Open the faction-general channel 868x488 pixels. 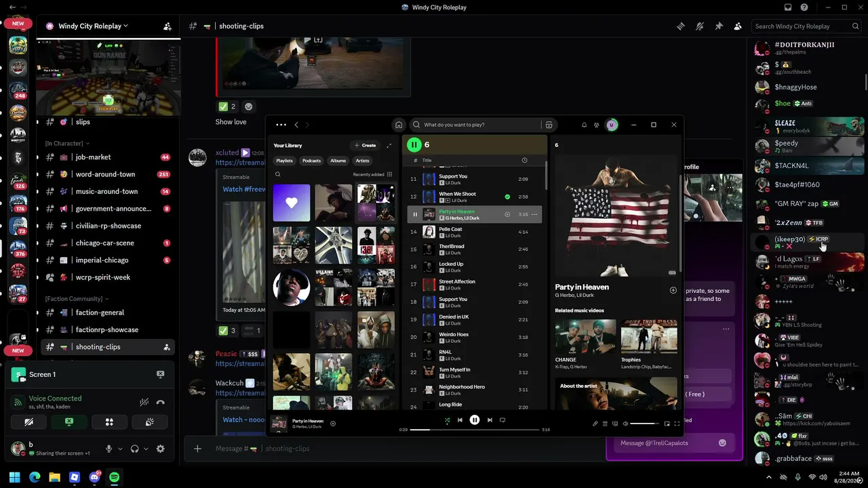[107, 312]
